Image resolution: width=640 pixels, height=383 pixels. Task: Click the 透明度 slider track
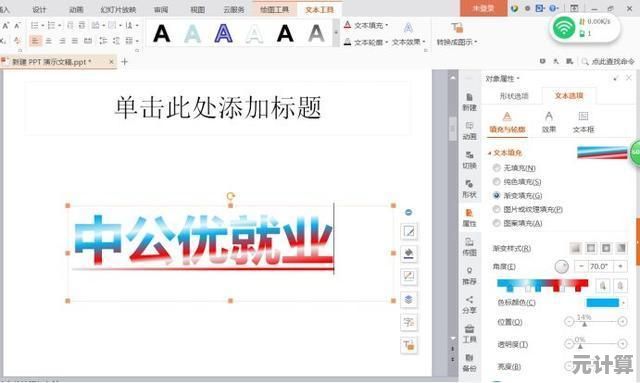(x=596, y=345)
